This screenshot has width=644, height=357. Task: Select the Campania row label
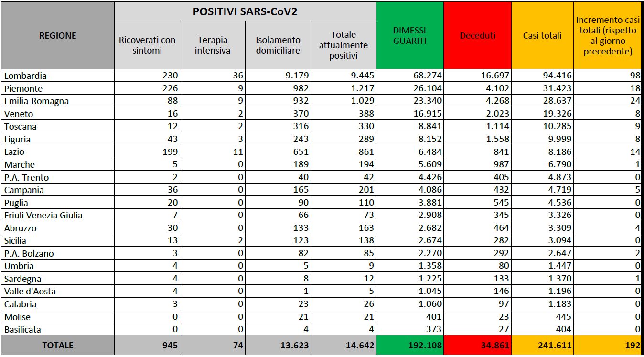point(24,190)
